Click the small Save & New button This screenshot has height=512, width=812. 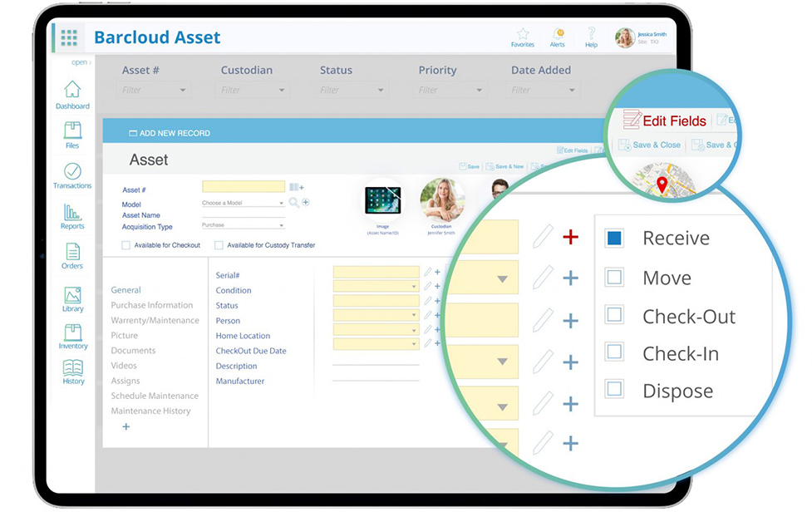point(505,167)
